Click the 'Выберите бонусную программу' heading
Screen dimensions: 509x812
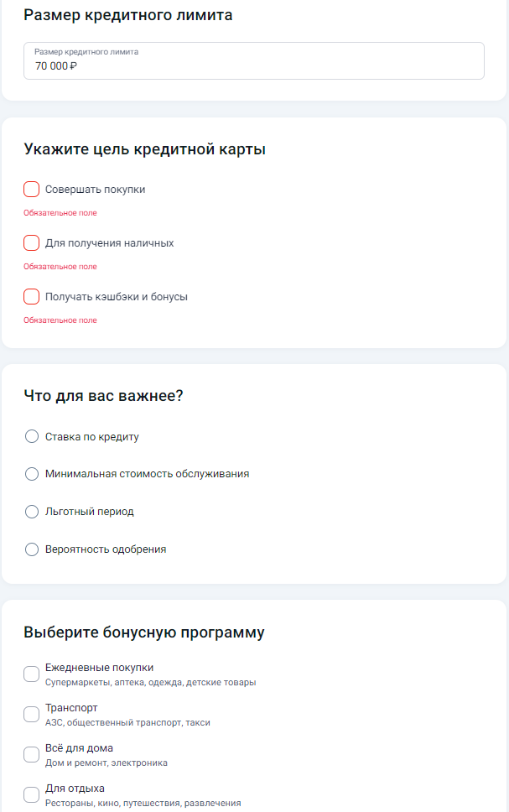point(144,632)
